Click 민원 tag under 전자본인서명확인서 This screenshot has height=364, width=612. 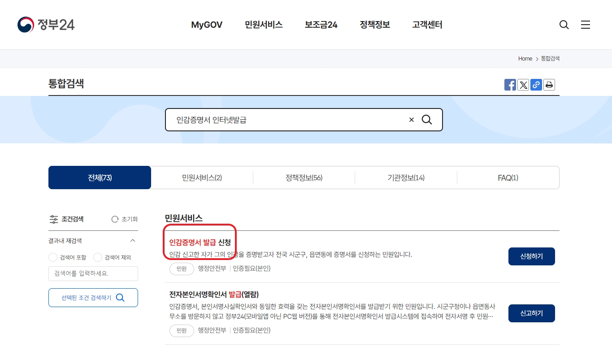pyautogui.click(x=182, y=330)
